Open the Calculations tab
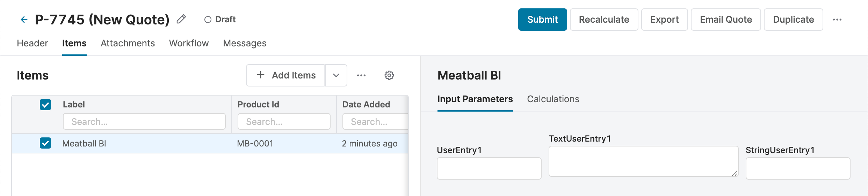 coord(553,99)
